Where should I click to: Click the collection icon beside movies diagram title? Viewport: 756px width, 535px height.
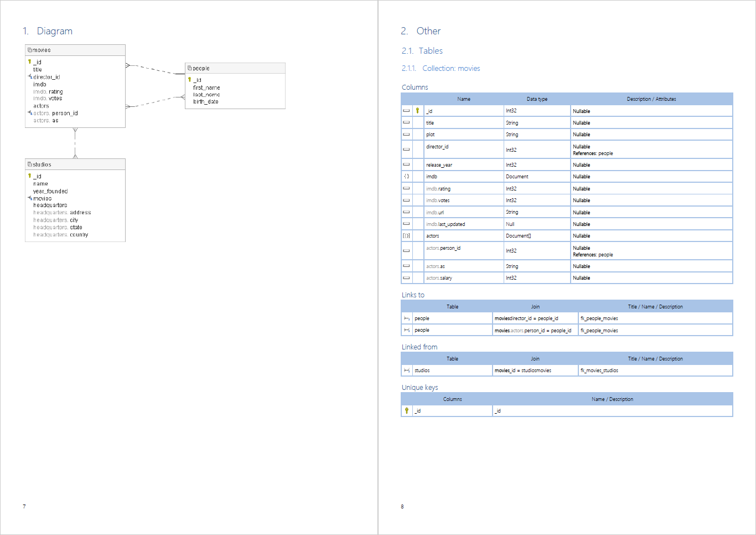pos(30,50)
